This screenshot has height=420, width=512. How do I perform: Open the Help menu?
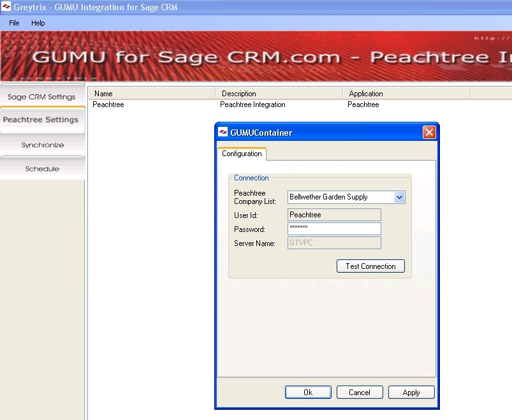click(38, 23)
